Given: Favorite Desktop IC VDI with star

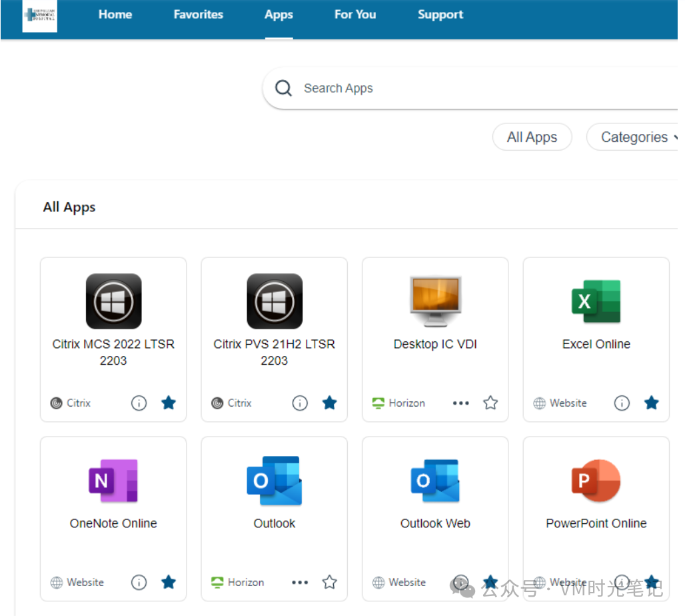Looking at the screenshot, I should pyautogui.click(x=490, y=403).
